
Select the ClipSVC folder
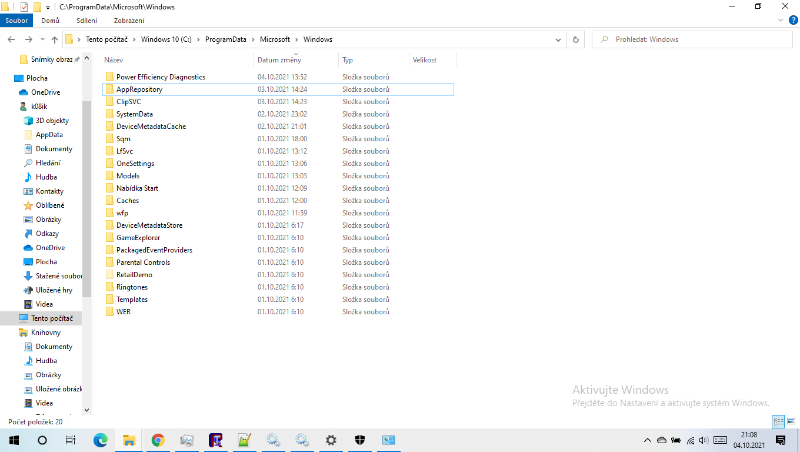[x=129, y=102]
